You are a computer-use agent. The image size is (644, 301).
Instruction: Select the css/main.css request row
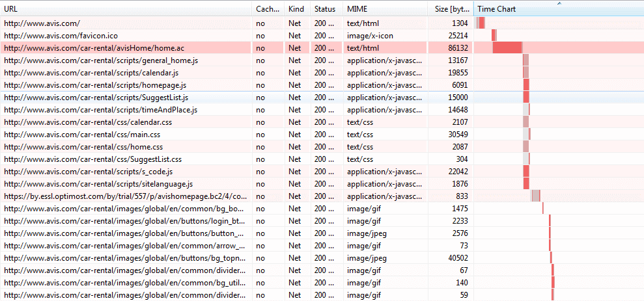pos(322,135)
